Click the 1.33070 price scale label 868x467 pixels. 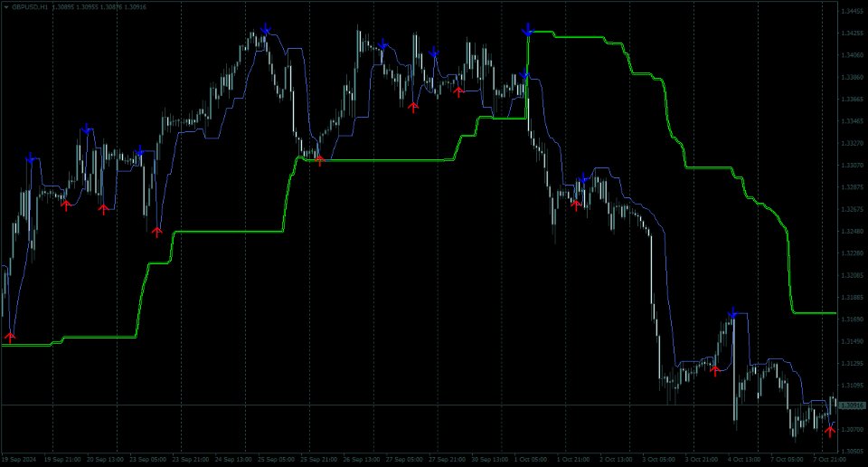pos(853,165)
